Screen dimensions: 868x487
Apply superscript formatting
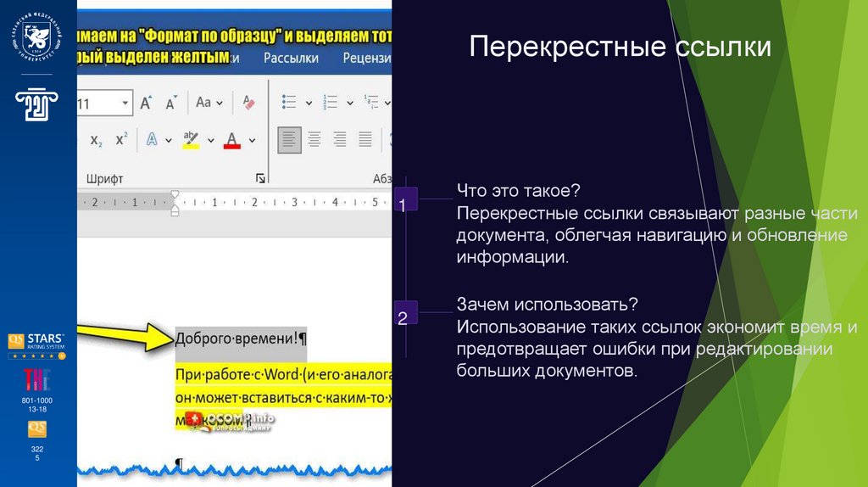tap(121, 139)
